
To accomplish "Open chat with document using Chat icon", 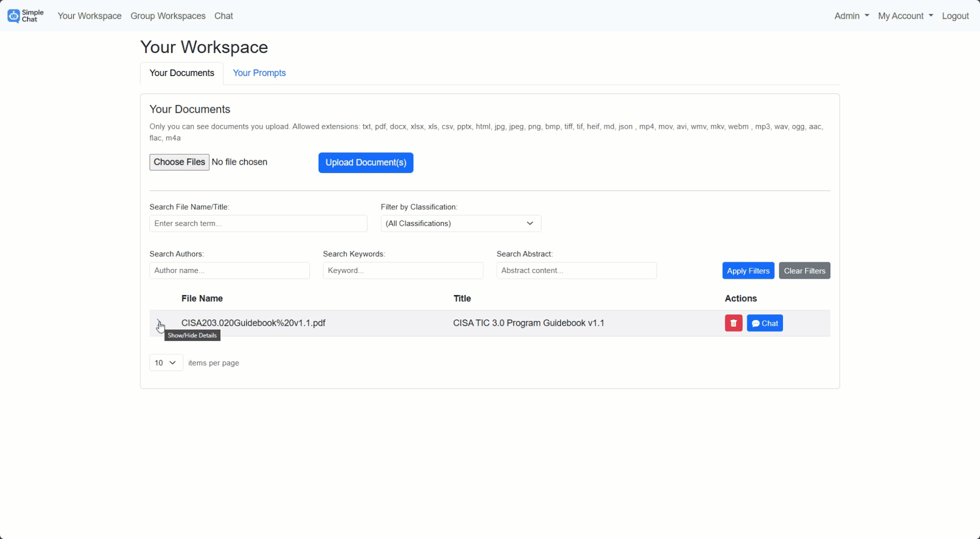I will (764, 323).
